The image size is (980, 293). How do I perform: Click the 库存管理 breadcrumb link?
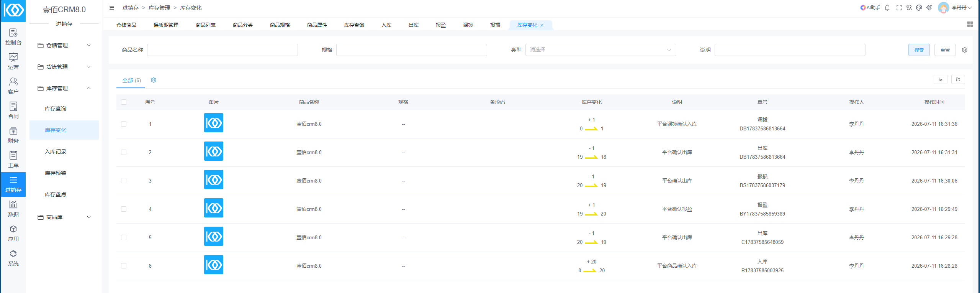pyautogui.click(x=159, y=8)
